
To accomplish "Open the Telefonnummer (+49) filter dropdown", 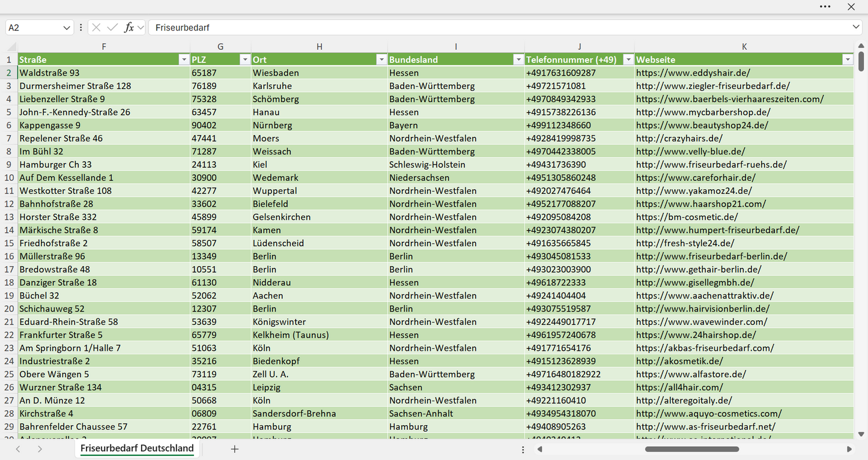I will point(628,59).
